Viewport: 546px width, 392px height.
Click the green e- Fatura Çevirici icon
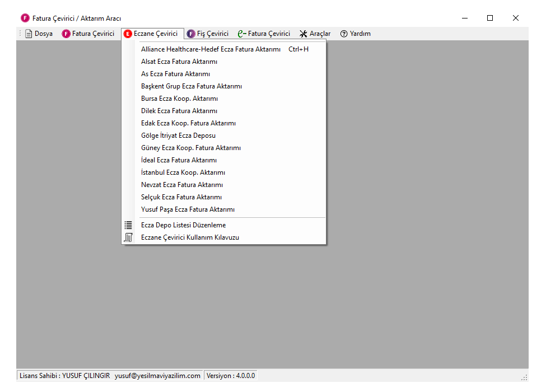[x=242, y=34]
